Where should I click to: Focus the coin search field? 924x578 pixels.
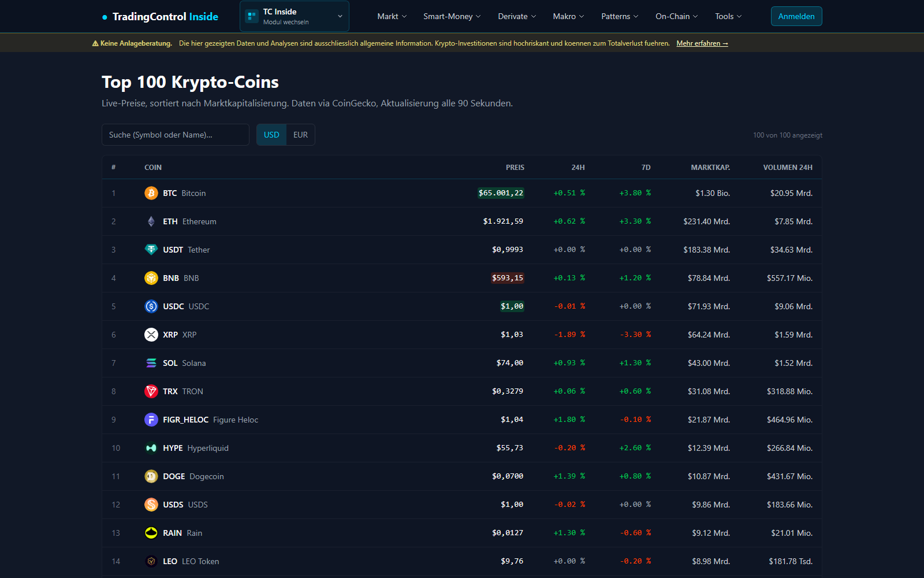click(x=176, y=135)
